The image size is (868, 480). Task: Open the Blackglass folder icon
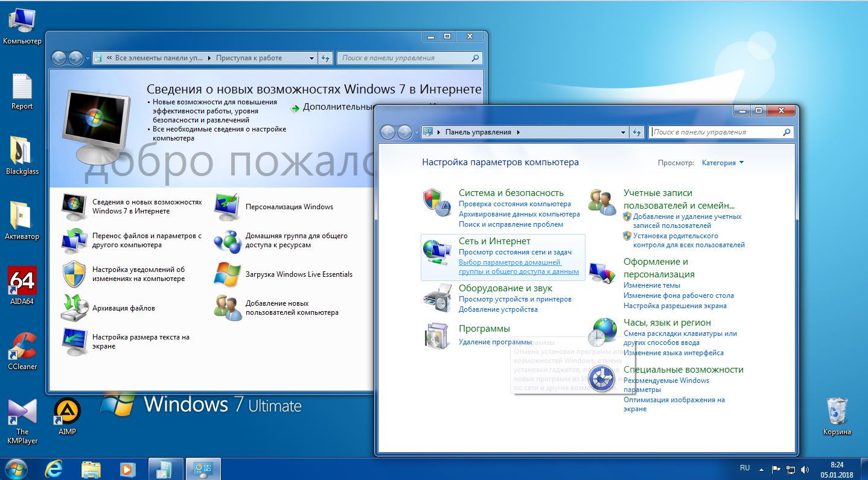coord(22,156)
